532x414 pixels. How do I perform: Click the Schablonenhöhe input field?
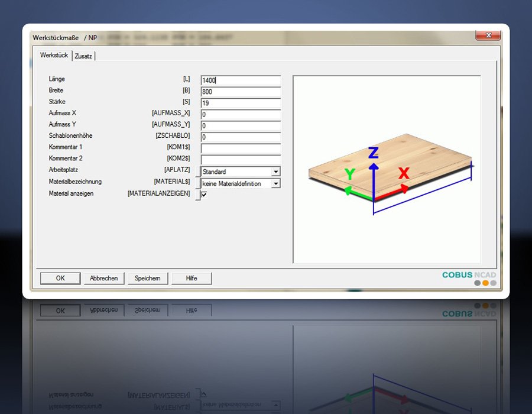coord(241,137)
